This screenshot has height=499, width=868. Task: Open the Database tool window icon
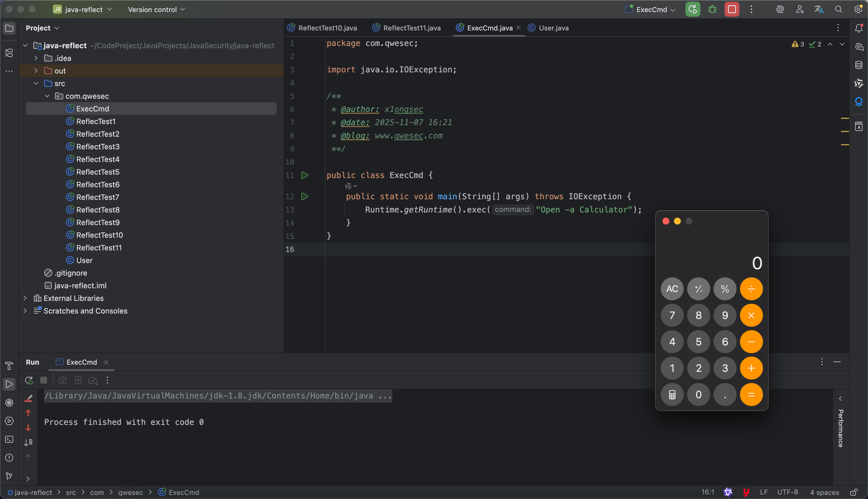[859, 65]
